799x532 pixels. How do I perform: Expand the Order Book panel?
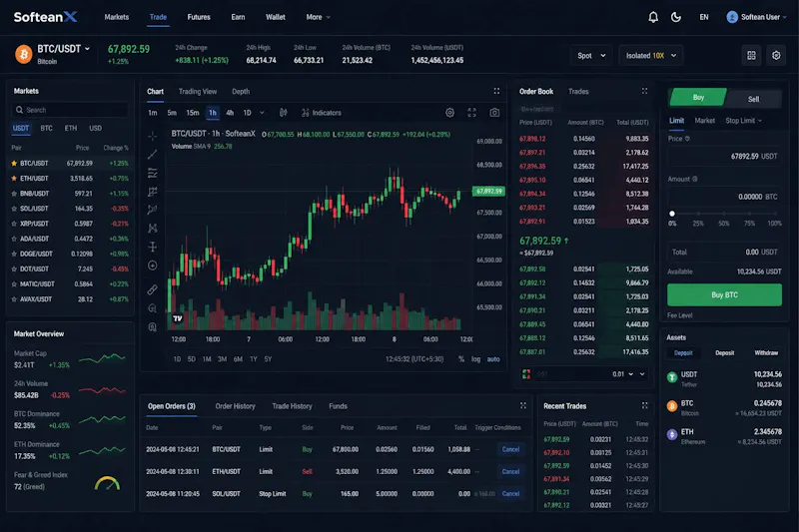click(x=644, y=91)
